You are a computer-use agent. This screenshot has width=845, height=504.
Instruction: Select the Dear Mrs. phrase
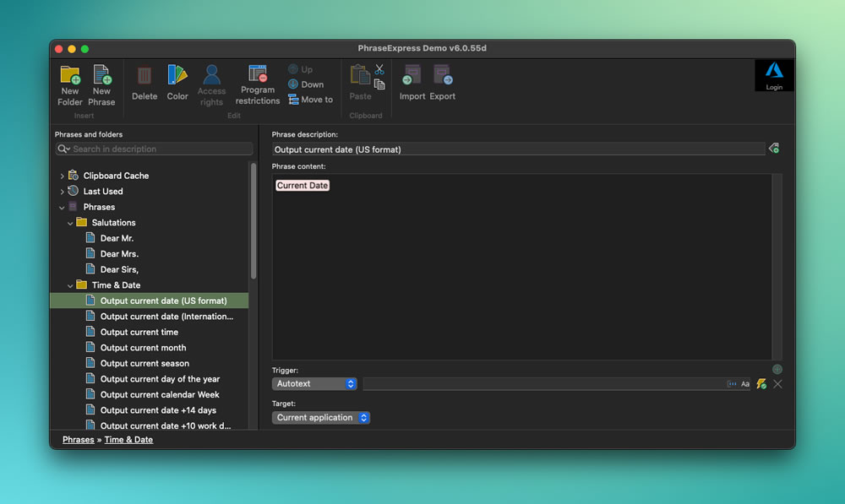119,253
